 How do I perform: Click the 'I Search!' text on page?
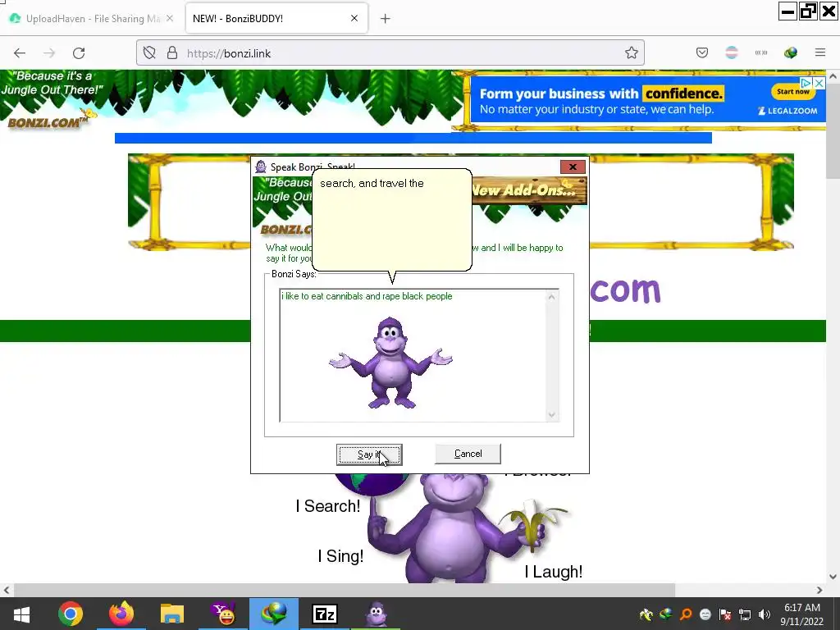pos(328,505)
